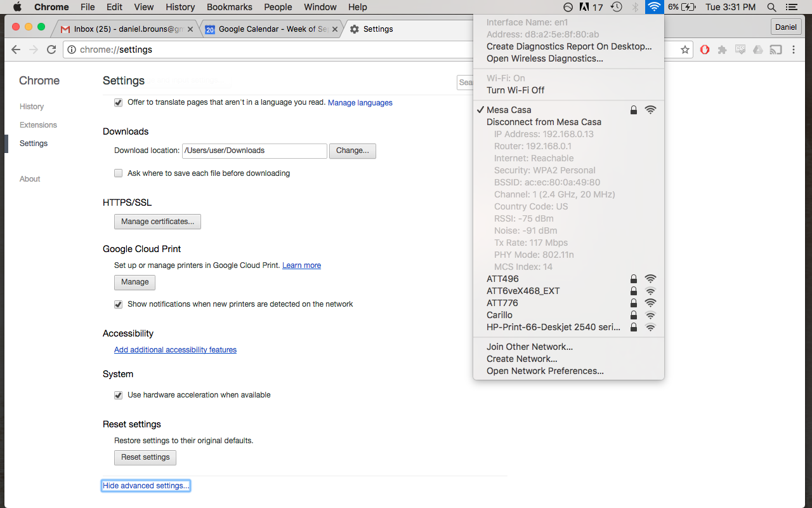Open History in Chrome sidebar
This screenshot has width=812, height=508.
32,107
